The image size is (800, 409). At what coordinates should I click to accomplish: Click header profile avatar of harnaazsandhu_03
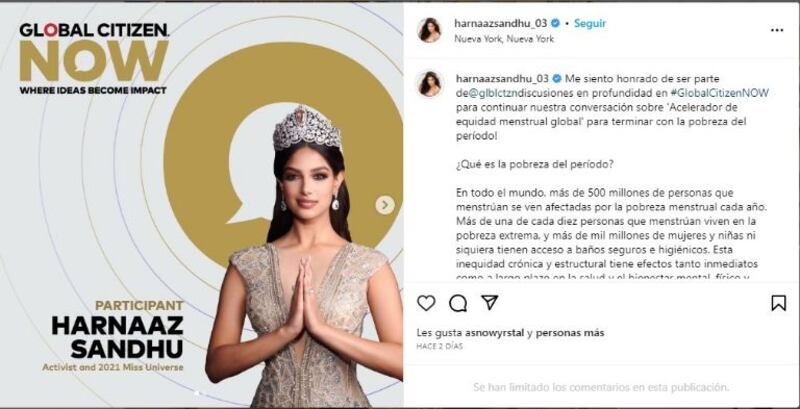pos(430,30)
